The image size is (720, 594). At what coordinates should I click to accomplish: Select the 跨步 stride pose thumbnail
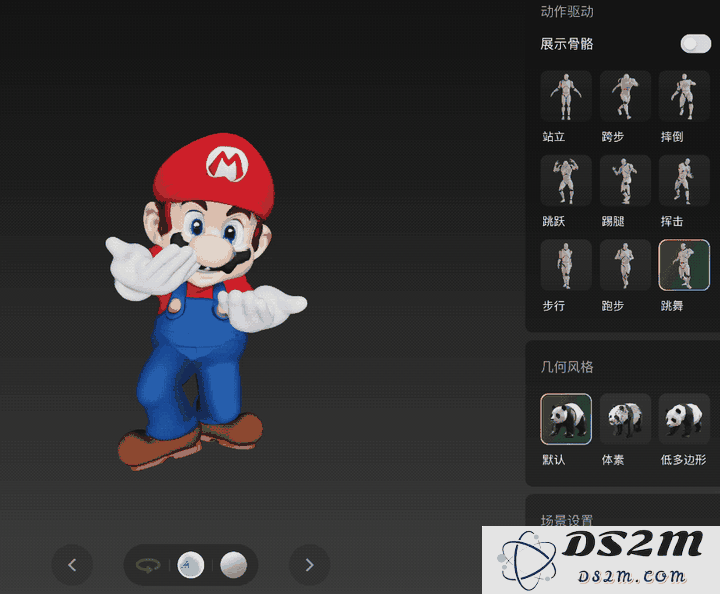point(625,96)
